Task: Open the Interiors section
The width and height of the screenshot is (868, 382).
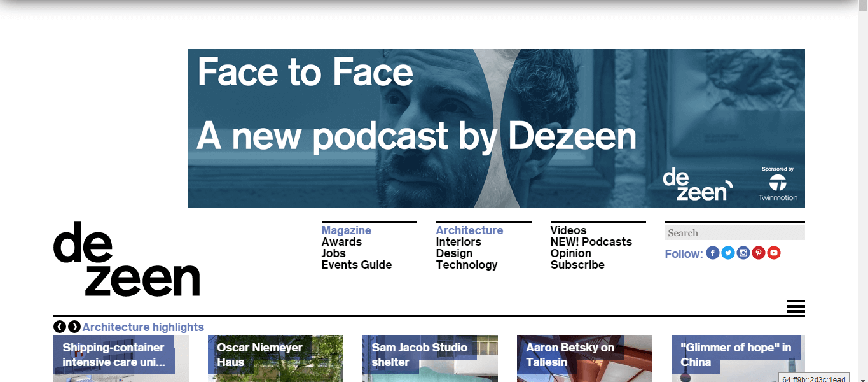Action: 458,242
